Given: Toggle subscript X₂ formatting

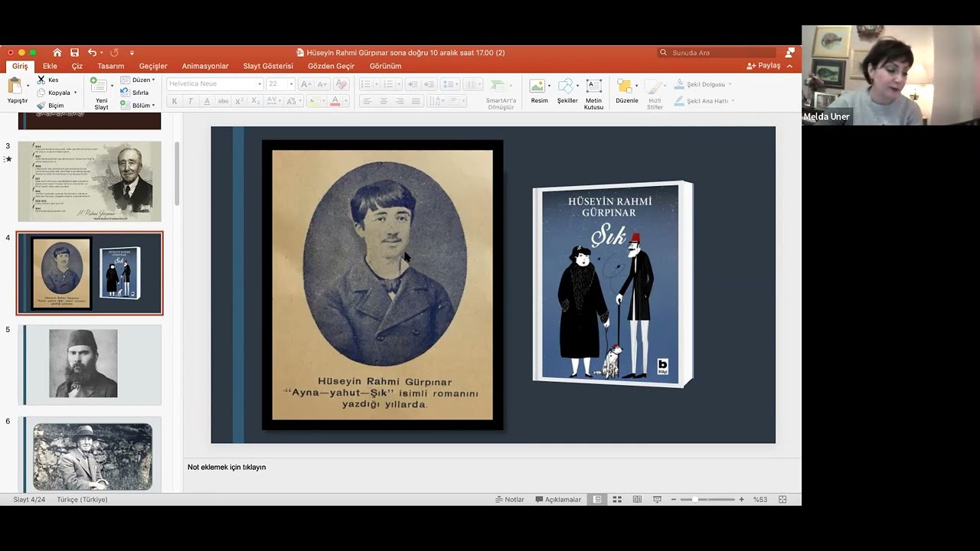Looking at the screenshot, I should click(x=256, y=101).
